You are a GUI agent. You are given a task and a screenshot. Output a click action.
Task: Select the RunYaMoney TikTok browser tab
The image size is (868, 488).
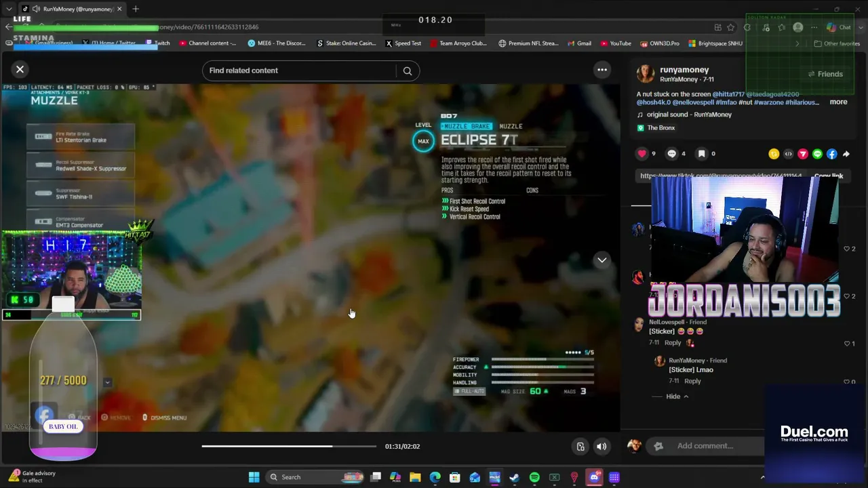(x=72, y=9)
